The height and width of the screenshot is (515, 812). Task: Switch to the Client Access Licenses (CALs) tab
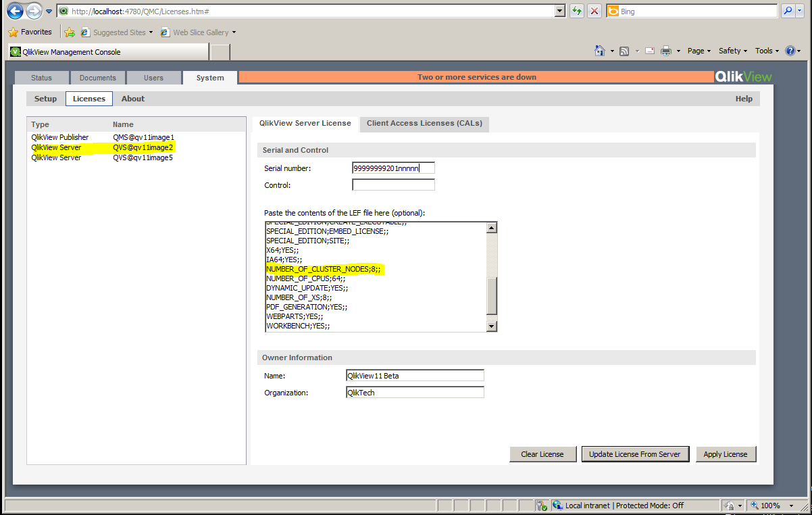[x=424, y=124]
